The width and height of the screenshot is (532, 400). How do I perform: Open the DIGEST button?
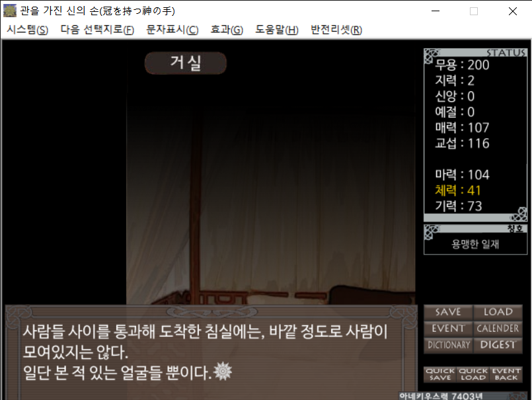[x=498, y=345]
